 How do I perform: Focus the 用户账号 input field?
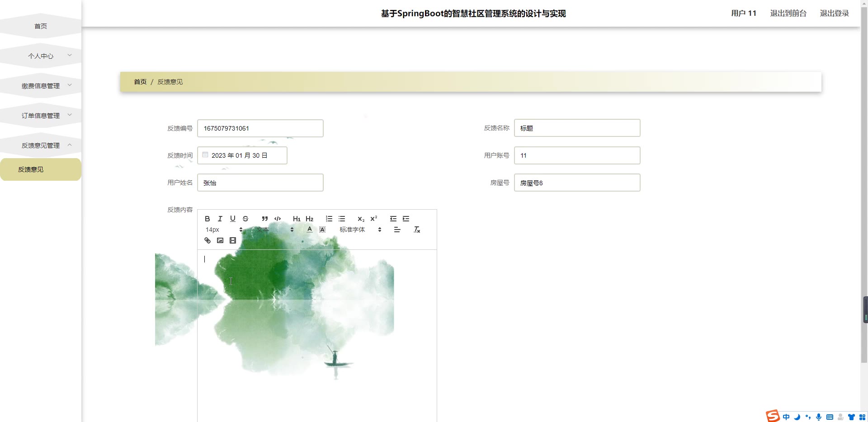[x=577, y=155]
